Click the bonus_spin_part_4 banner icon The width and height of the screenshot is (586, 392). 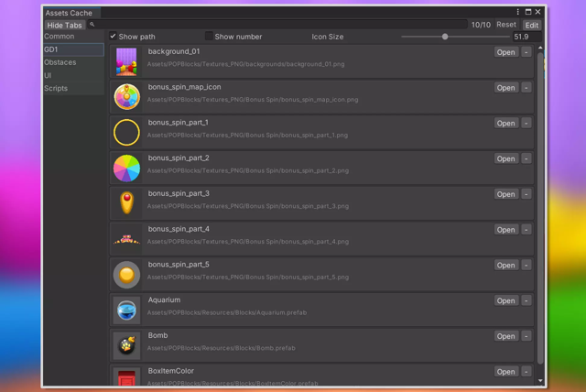pos(126,239)
